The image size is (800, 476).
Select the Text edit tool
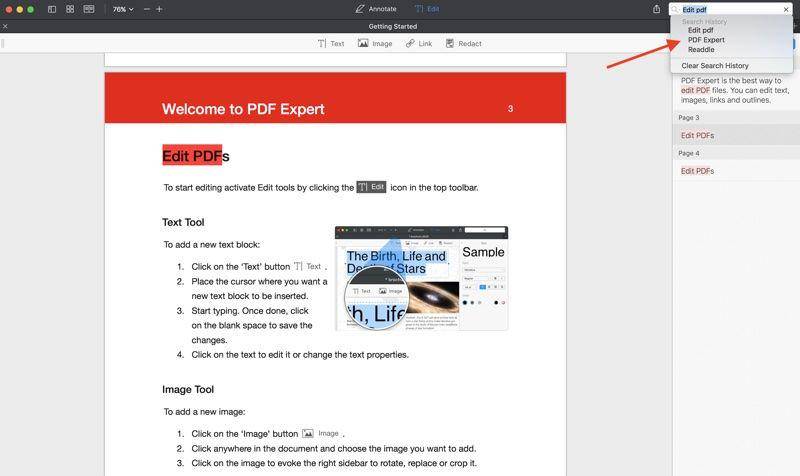click(x=331, y=44)
